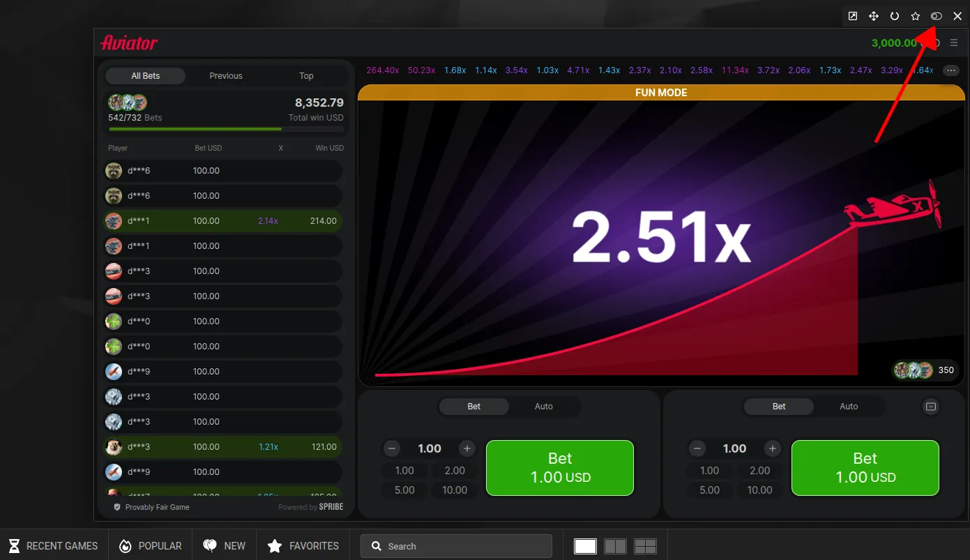Place the left green Bet 1.00 USD
Viewport: 970px width, 560px height.
559,468
